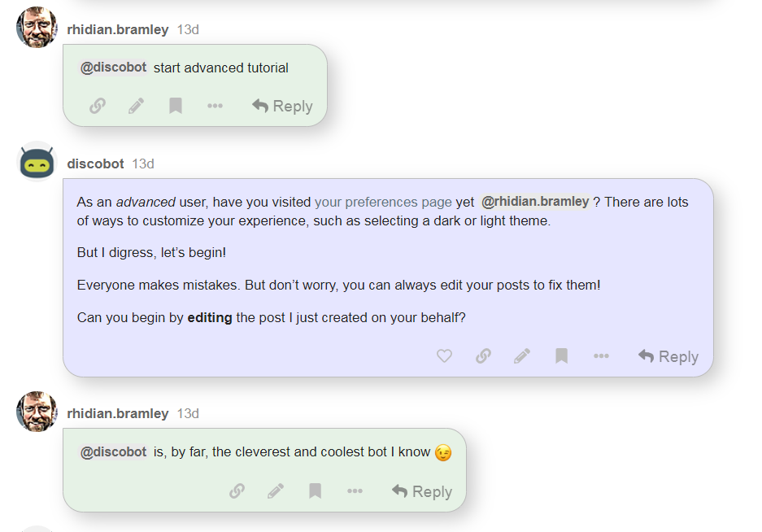Click pencil edit icon on discobot's post
This screenshot has width=762, height=532.
(522, 356)
